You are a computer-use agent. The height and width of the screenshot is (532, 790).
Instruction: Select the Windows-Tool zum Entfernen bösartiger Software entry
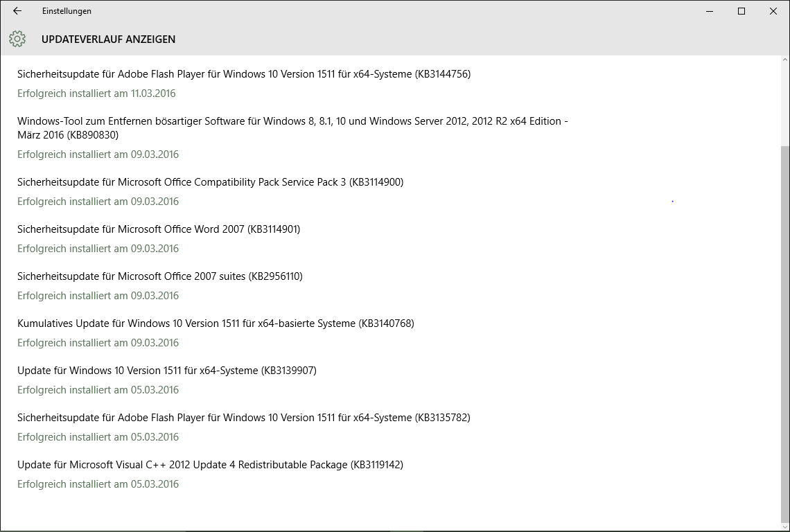click(x=292, y=128)
